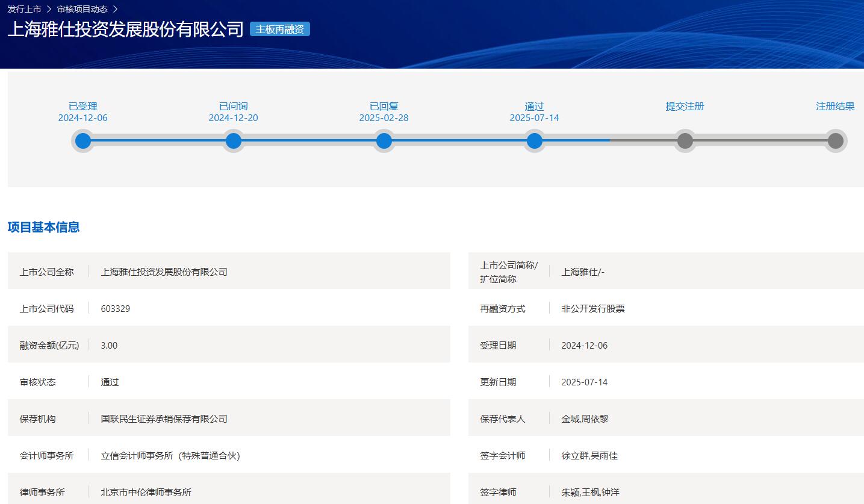The image size is (864, 504).
Task: Select the 已回复 timeline node circle
Action: point(384,141)
